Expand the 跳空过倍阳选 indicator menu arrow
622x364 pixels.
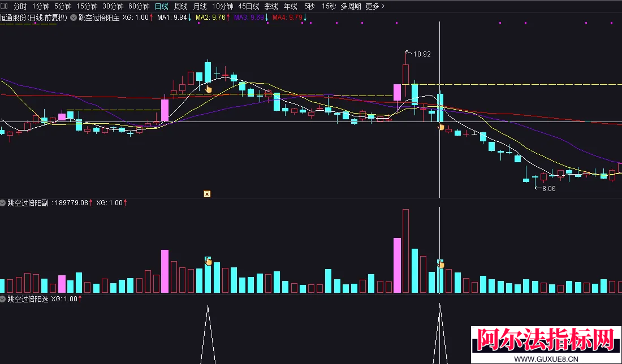[3, 299]
